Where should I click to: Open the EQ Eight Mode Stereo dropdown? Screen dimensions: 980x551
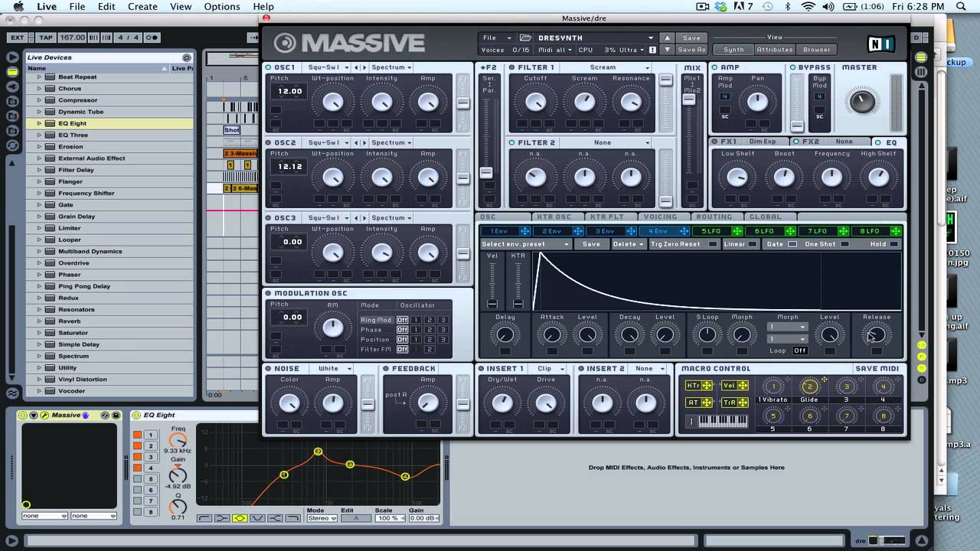322,518
